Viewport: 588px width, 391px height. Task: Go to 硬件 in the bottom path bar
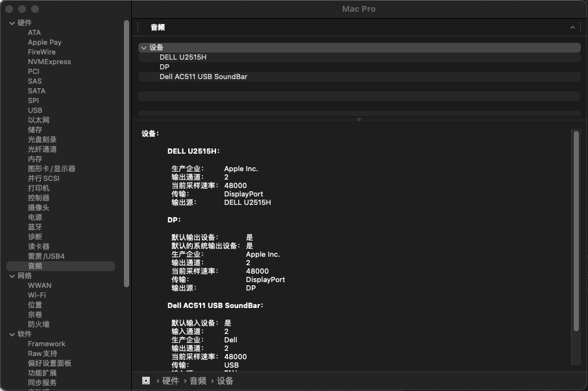pyautogui.click(x=170, y=381)
